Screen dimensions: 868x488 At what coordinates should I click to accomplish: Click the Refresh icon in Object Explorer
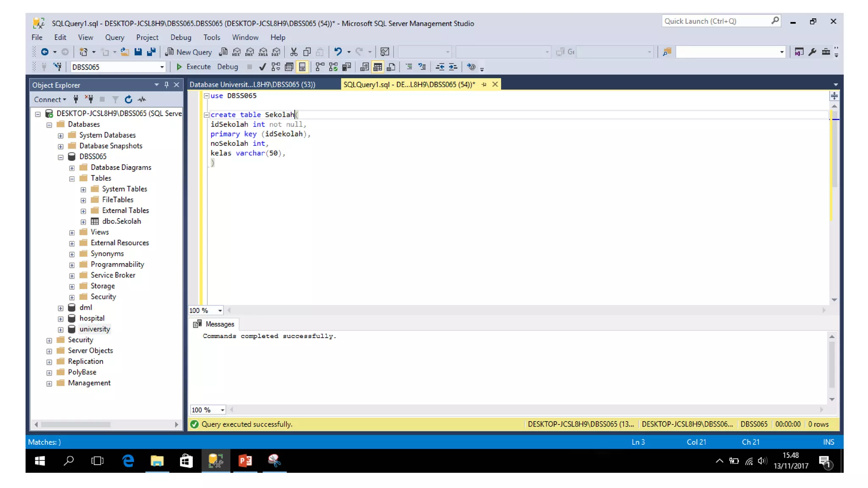[128, 99]
